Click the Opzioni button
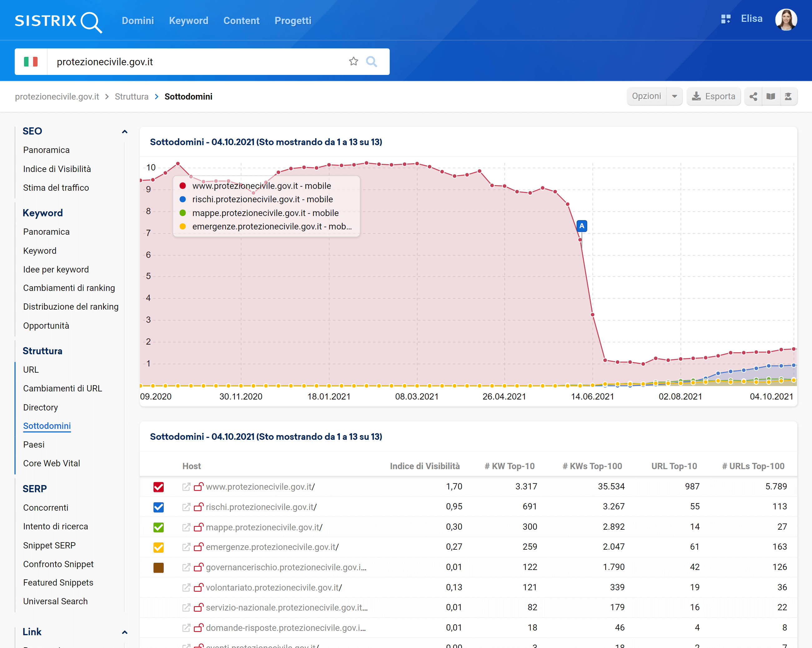Screen dimensions: 812x648 (x=647, y=96)
